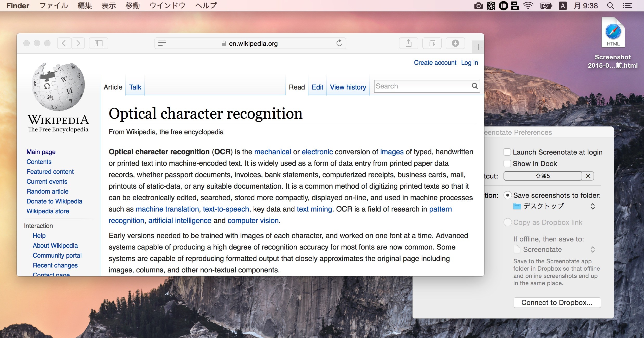This screenshot has width=644, height=338.
Task: Click the reload page icon
Action: [339, 43]
